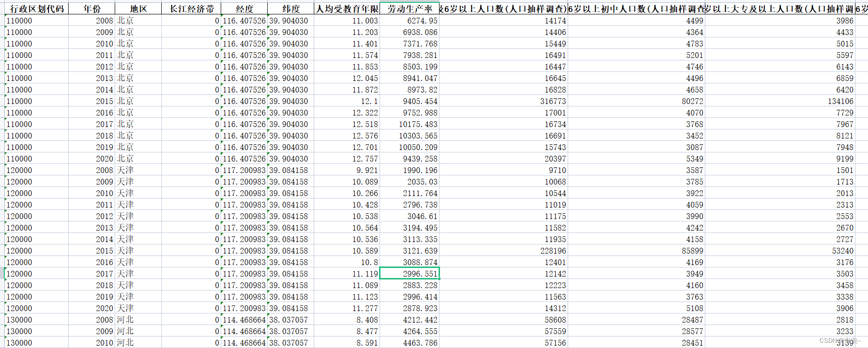Viewport: 868px width, 348px height.
Task: Click the year 2015 cell for 北京
Action: pyautogui.click(x=92, y=101)
